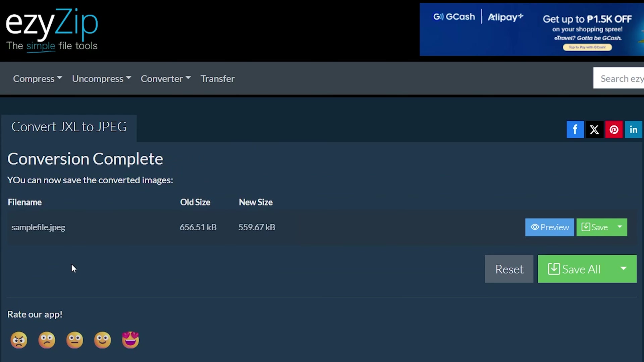Share on X (Twitter) icon
Screen dimensions: 644x362
click(x=594, y=129)
